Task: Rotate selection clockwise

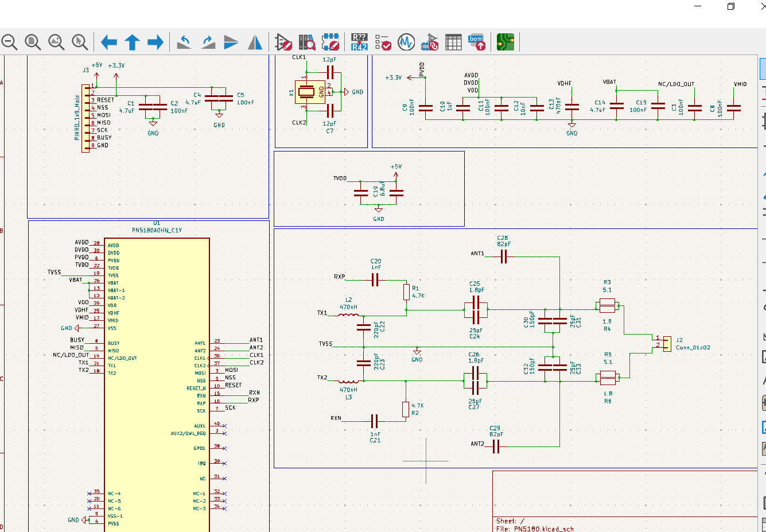Action: click(208, 42)
